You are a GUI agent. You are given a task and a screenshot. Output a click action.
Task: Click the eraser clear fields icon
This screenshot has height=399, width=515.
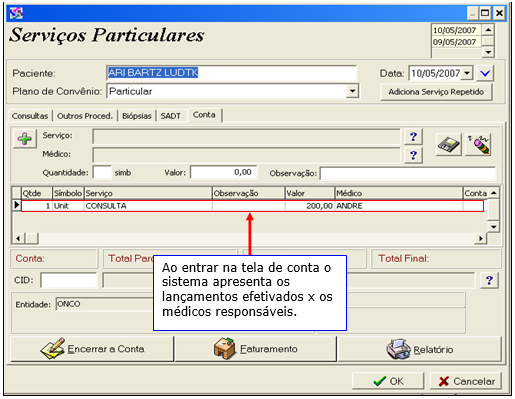[x=479, y=145]
